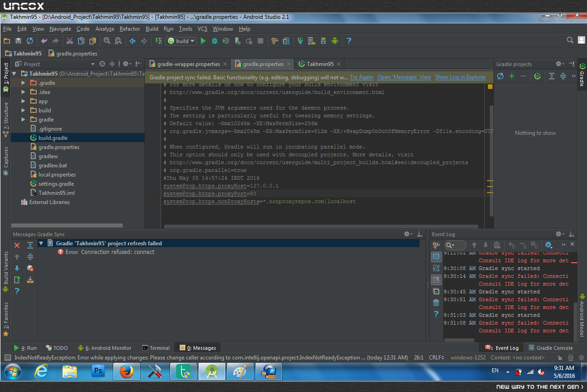This screenshot has width=587, height=392.
Task: Collapse the Takhmin95 project root node
Action: coord(14,74)
